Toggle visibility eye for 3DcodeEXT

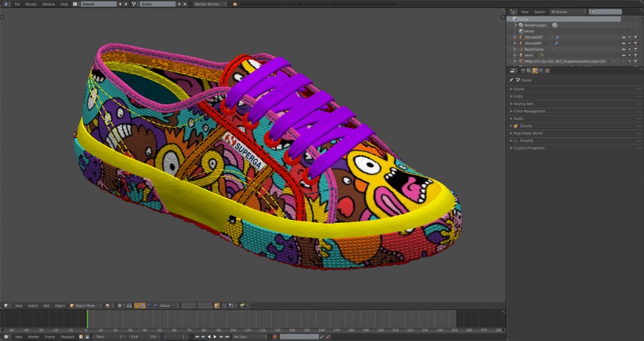[x=623, y=37]
